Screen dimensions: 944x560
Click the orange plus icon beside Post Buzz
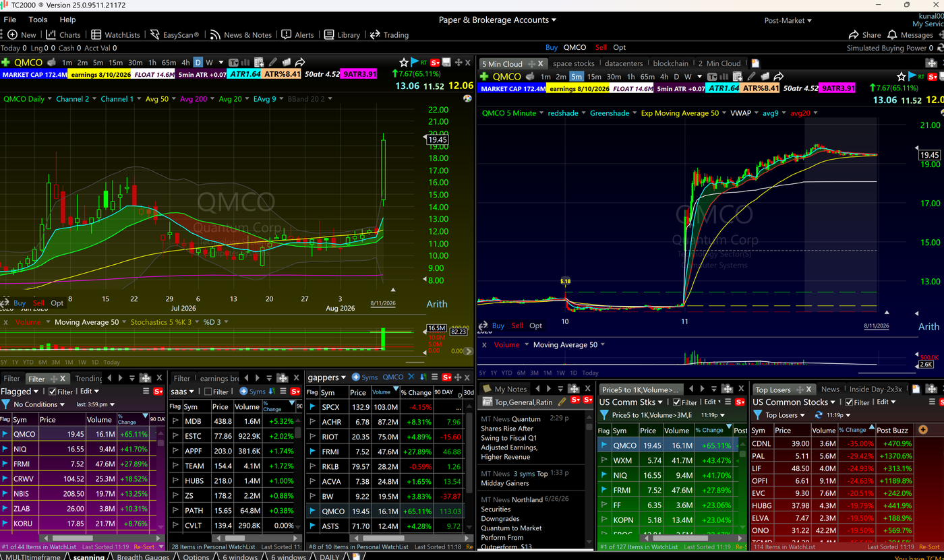coord(923,430)
